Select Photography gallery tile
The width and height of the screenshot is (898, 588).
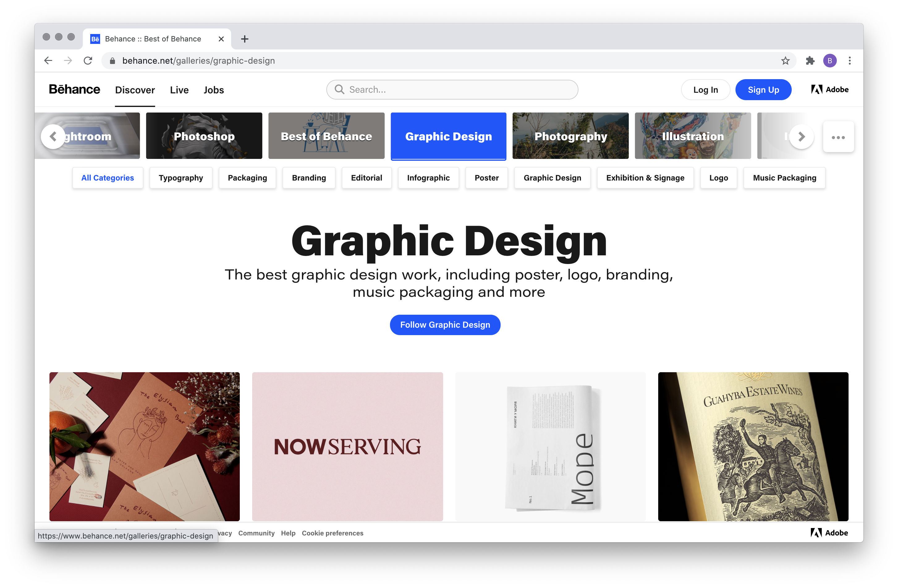(x=570, y=136)
